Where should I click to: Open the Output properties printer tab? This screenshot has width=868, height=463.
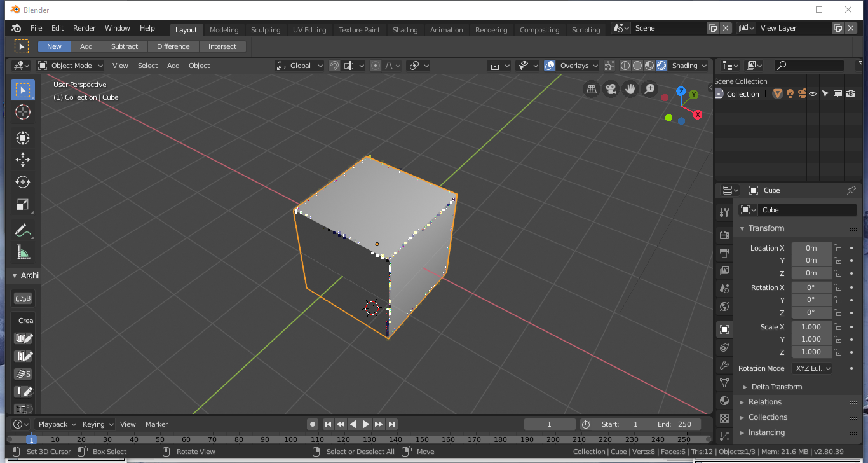click(724, 252)
